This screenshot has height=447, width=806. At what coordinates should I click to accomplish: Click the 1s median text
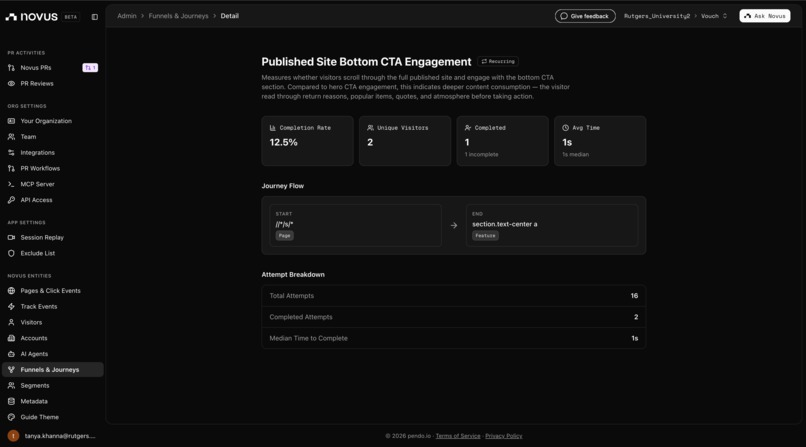pos(576,155)
